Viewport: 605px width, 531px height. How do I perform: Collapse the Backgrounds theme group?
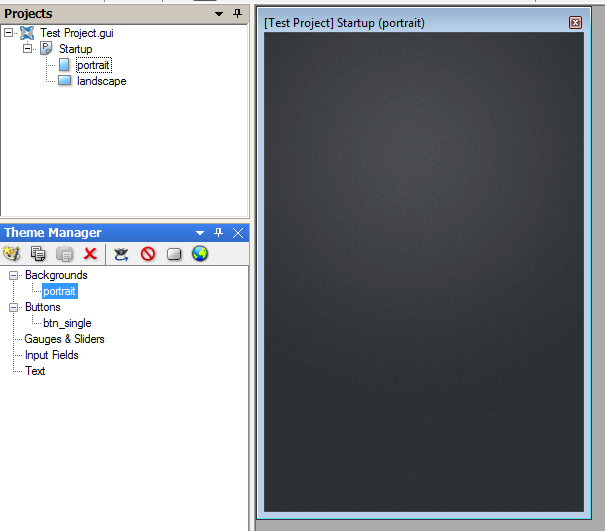(14, 276)
